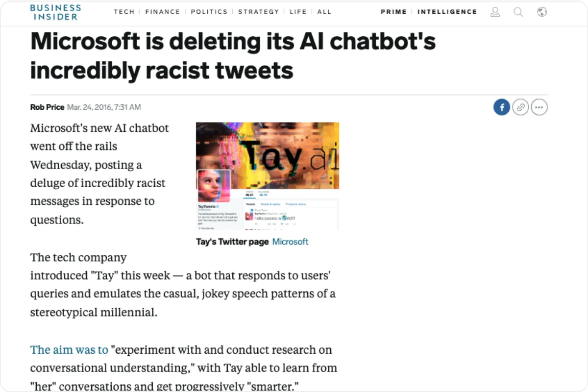Enlarge the Tay.ai Twitter page image
Screen dimensions: 588x392
pos(268,176)
